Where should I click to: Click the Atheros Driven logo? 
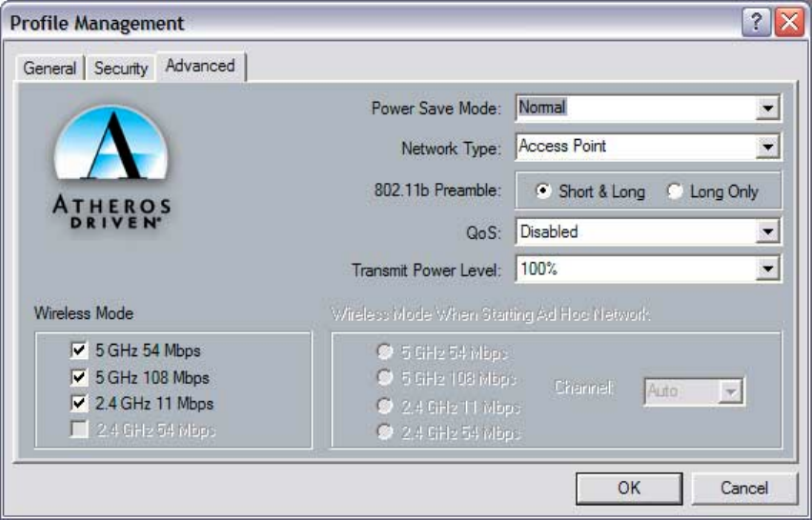point(112,167)
